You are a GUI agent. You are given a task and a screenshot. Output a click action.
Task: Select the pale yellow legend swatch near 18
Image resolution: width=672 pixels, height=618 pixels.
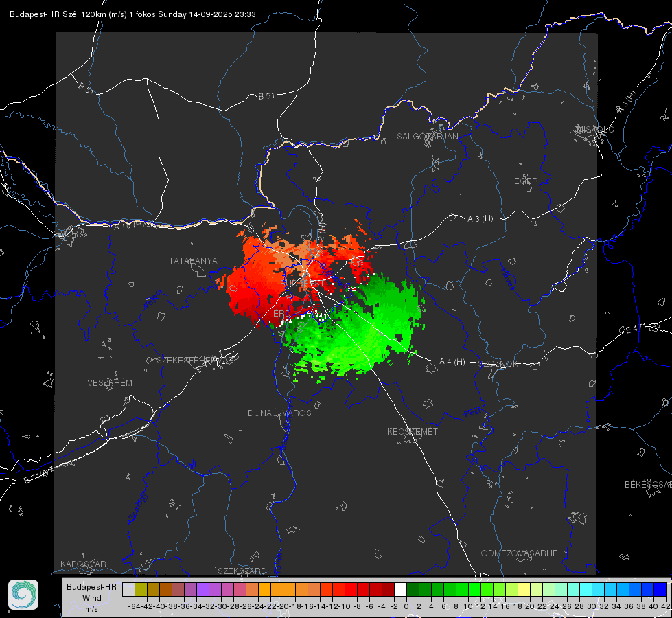click(x=524, y=589)
